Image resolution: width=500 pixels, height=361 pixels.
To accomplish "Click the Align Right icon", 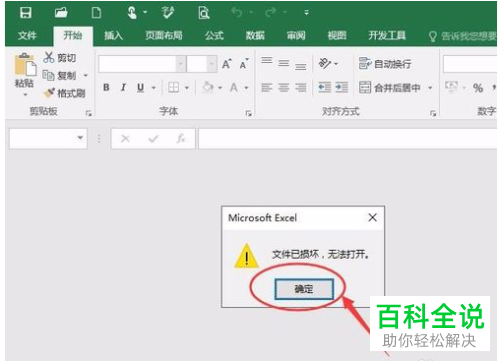I will click(x=301, y=88).
